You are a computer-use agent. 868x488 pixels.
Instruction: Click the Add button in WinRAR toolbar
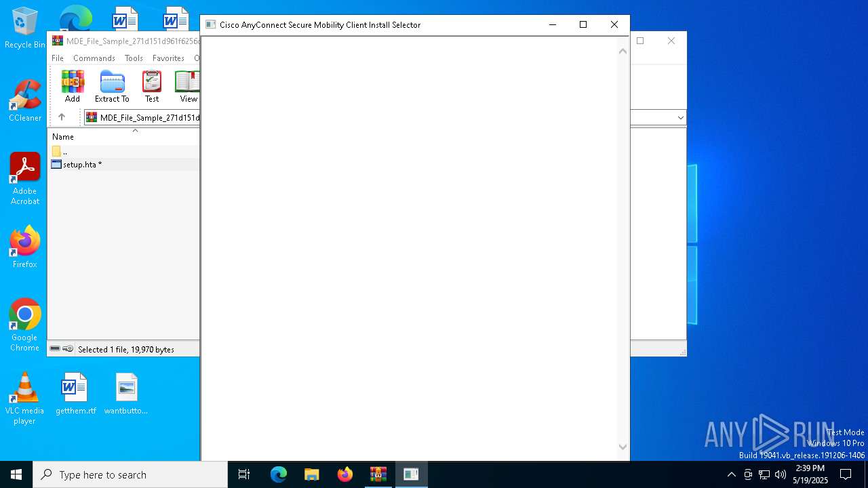[x=73, y=87]
